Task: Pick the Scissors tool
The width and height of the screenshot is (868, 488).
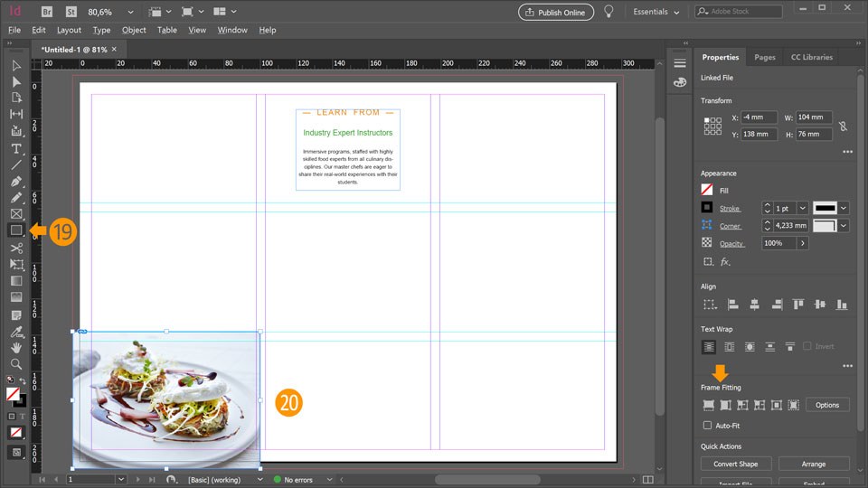Action: click(16, 248)
